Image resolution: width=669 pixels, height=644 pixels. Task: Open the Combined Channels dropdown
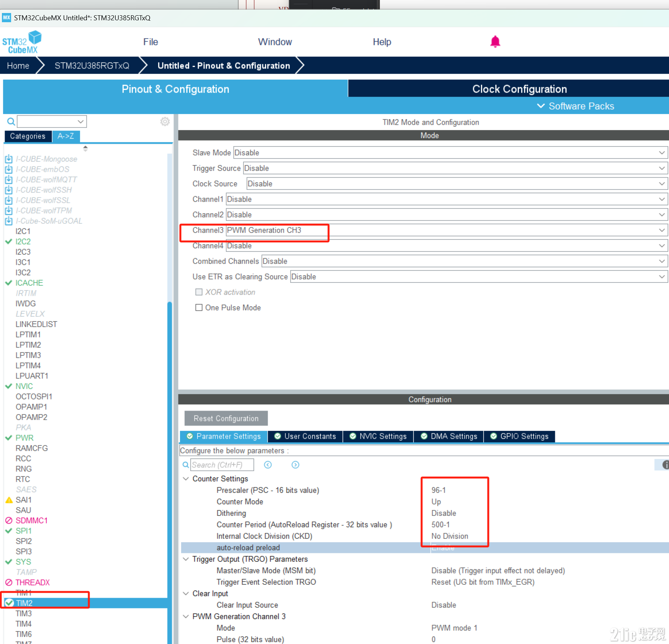pyautogui.click(x=465, y=261)
